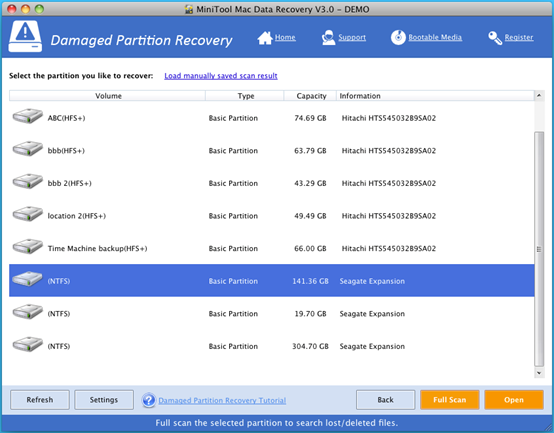Image resolution: width=554 pixels, height=433 pixels.
Task: Open the Register link
Action: pos(519,37)
